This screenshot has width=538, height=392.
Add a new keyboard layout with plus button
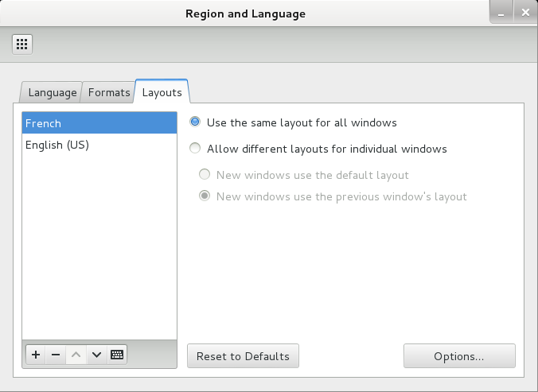coord(36,355)
